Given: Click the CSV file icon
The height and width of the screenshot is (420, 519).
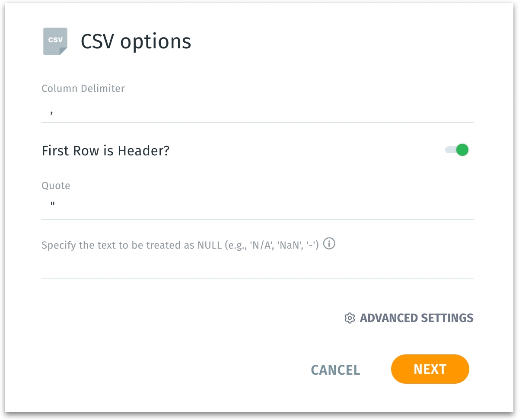Looking at the screenshot, I should click(x=55, y=41).
